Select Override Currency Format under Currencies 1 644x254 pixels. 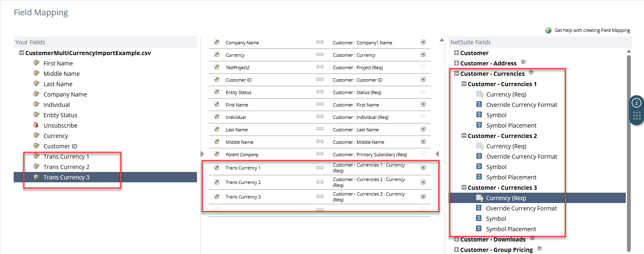(522, 105)
